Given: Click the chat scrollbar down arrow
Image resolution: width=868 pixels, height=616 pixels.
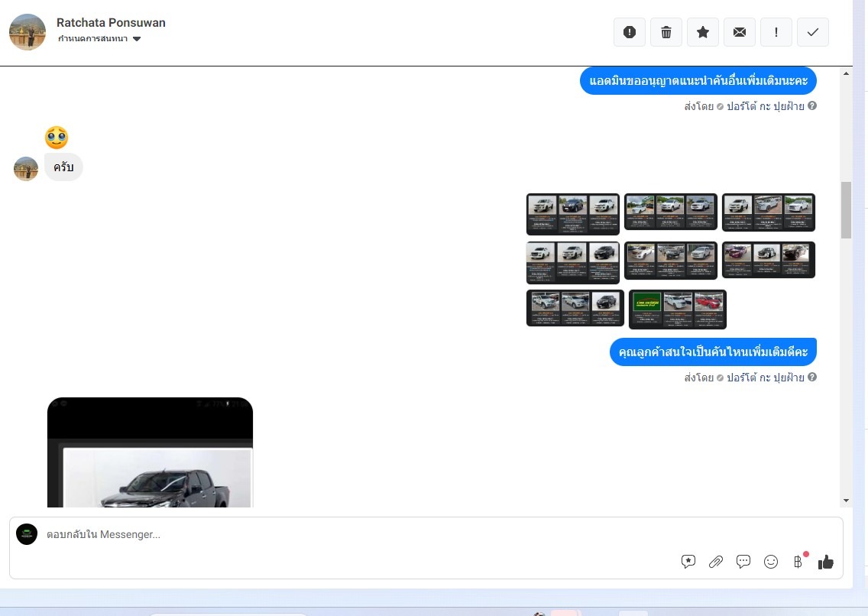Looking at the screenshot, I should point(846,500).
